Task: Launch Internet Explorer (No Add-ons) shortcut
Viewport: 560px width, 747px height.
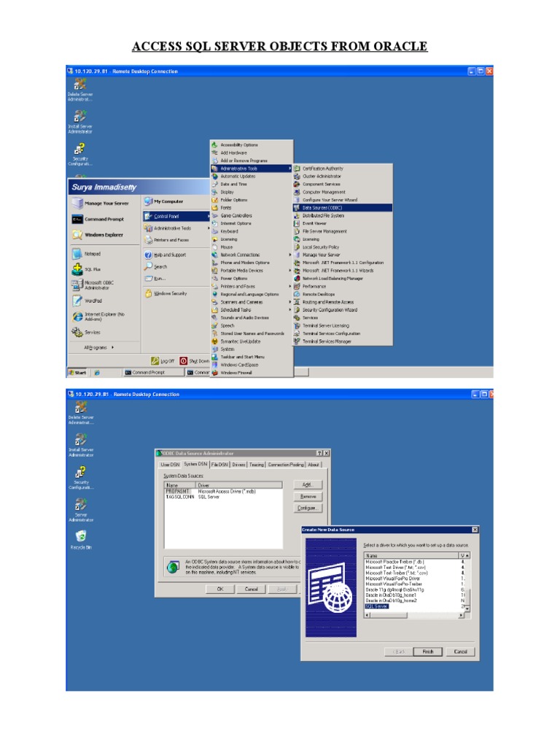Action: pyautogui.click(x=98, y=317)
